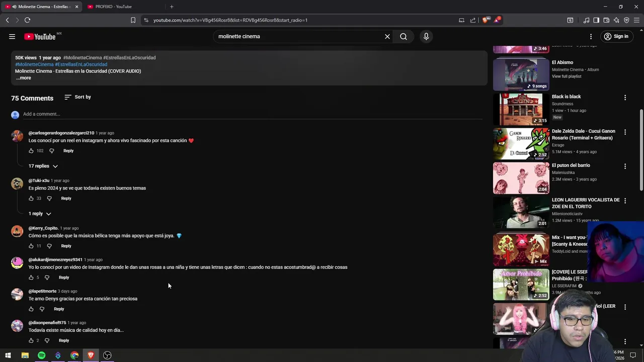Reply to the Kerry_Copito comment
Viewport: 644px width, 362px height.
point(66,246)
